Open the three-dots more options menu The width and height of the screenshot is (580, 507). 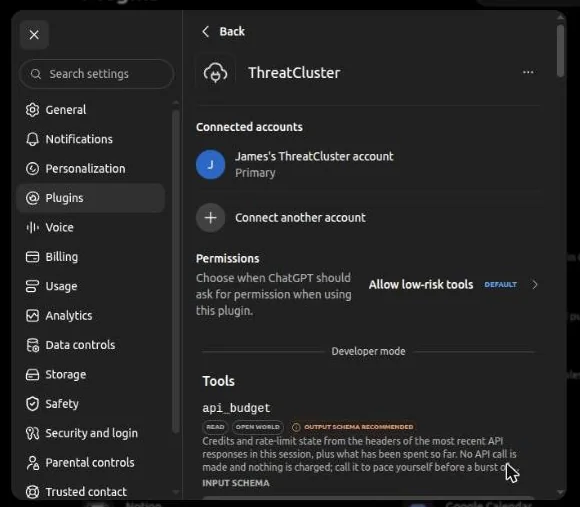click(x=528, y=72)
